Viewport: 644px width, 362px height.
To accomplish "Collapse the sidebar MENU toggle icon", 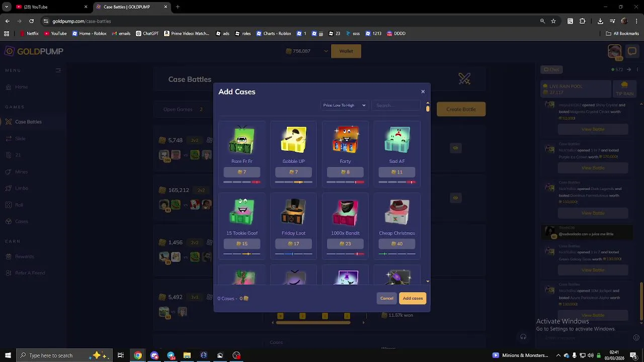I will point(58,70).
